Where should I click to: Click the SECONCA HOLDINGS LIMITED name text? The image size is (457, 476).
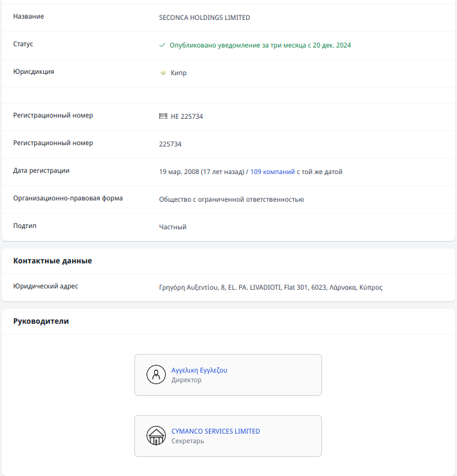(x=204, y=17)
